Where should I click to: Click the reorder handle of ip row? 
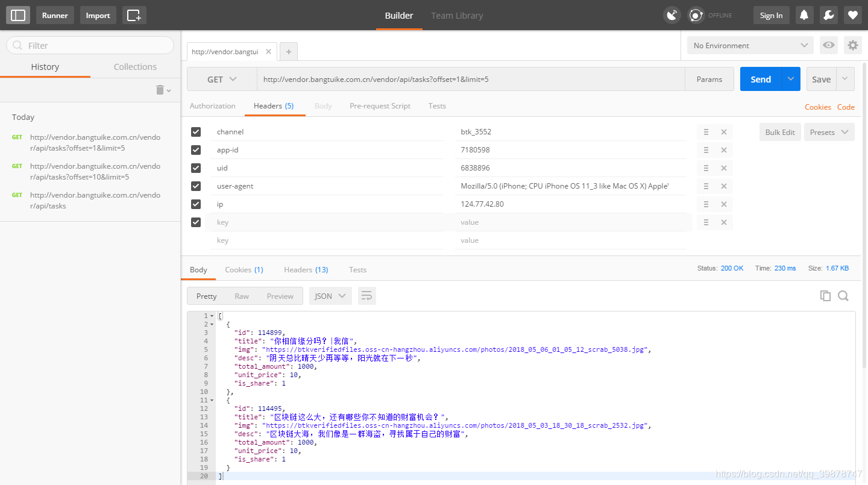click(706, 204)
